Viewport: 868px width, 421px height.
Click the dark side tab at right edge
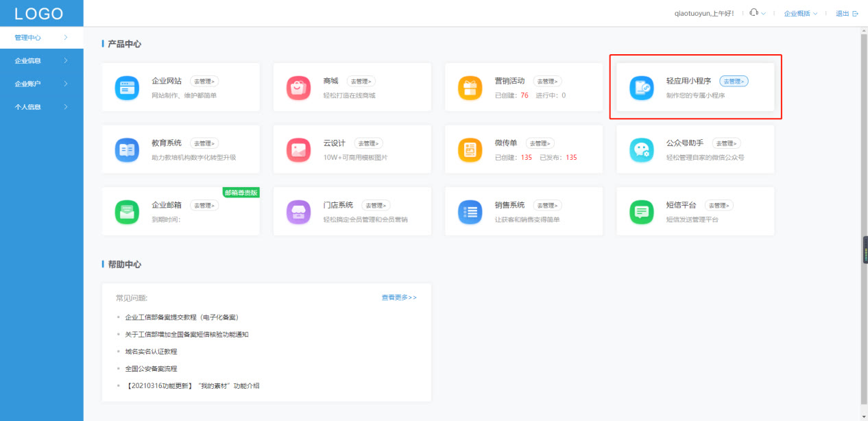coord(865,250)
